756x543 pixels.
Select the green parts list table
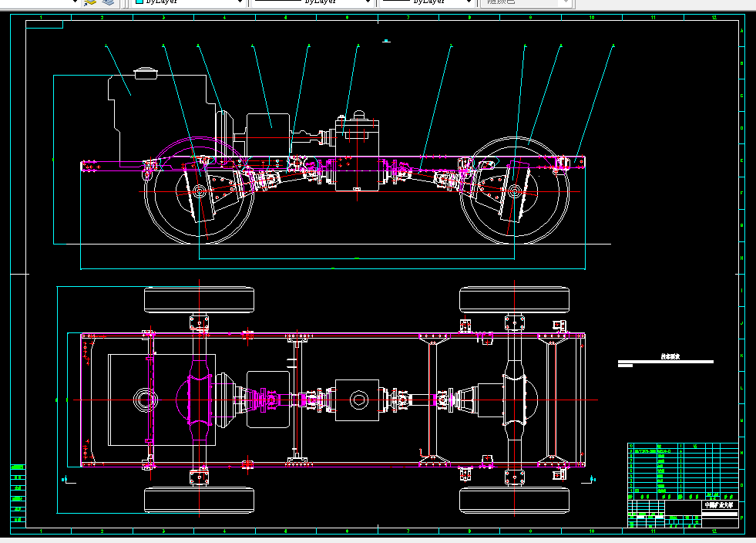pyautogui.click(x=683, y=471)
